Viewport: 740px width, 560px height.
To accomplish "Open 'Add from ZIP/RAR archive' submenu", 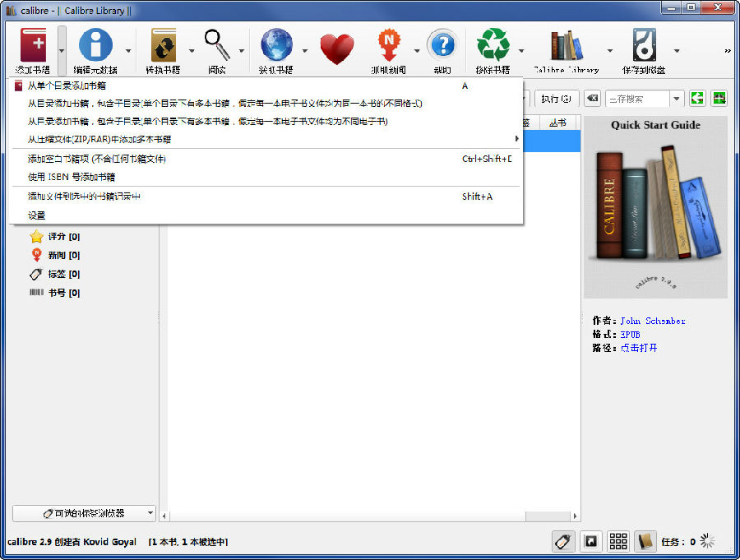I will (x=266, y=139).
